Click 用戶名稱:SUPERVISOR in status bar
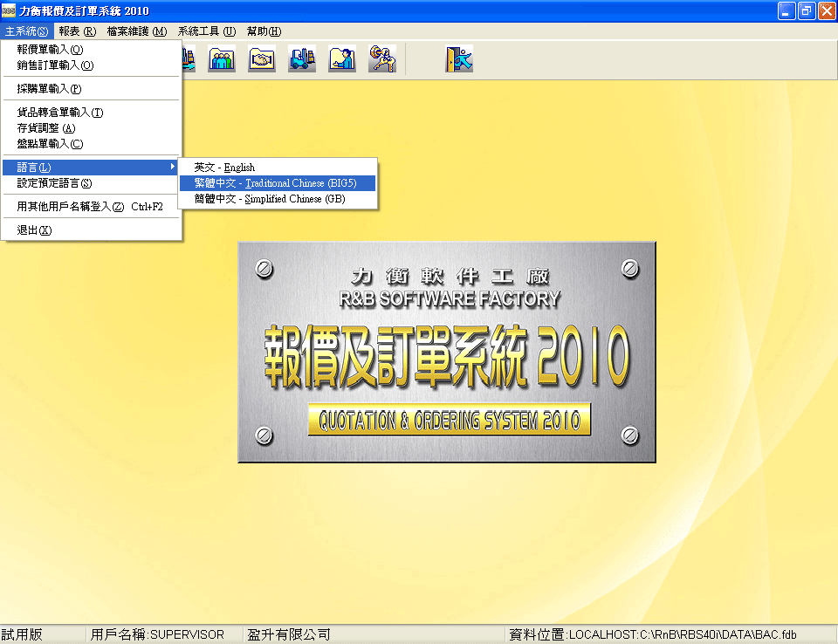838x644 pixels. click(x=157, y=635)
